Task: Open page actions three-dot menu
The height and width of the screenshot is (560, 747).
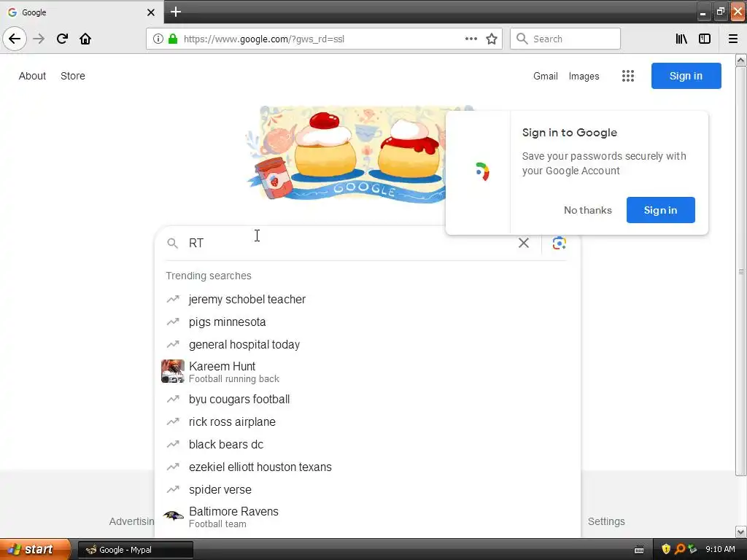Action: click(471, 39)
